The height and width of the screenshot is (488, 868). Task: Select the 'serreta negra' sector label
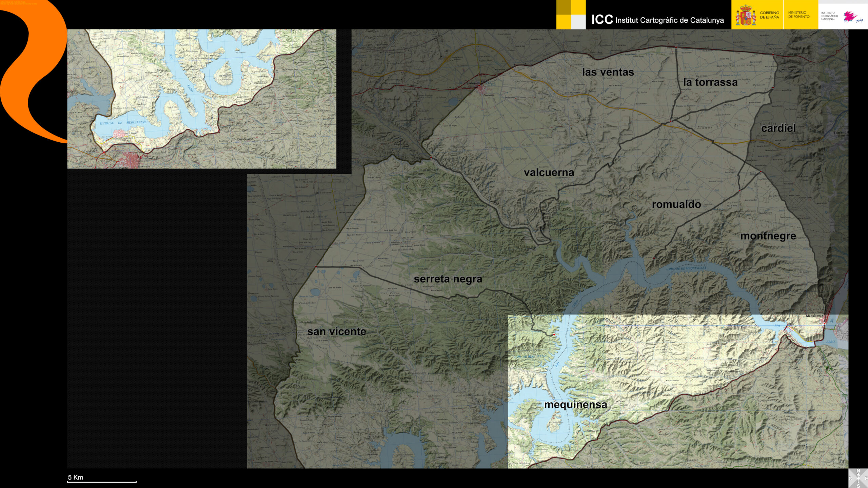point(448,279)
